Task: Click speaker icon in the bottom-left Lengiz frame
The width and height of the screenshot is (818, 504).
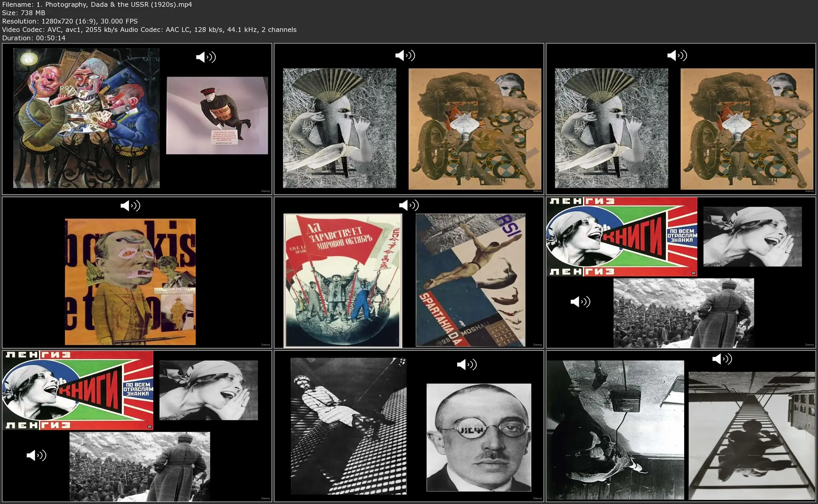Action: point(36,455)
